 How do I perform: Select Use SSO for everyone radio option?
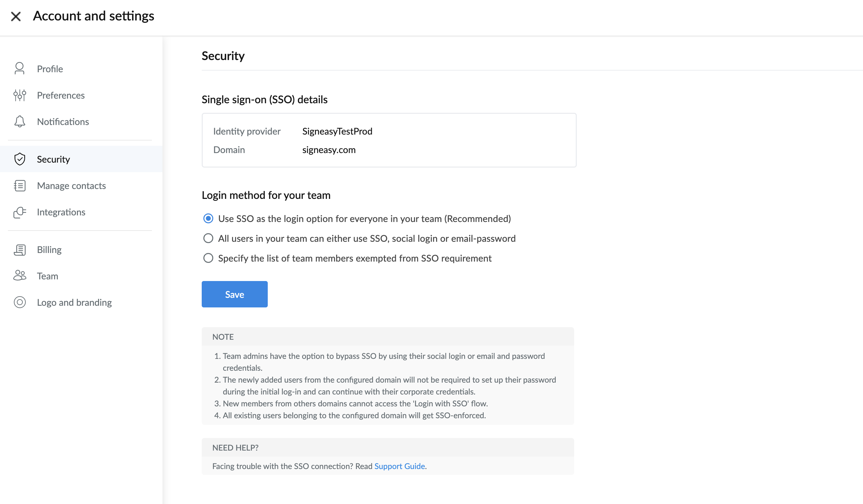(x=208, y=218)
